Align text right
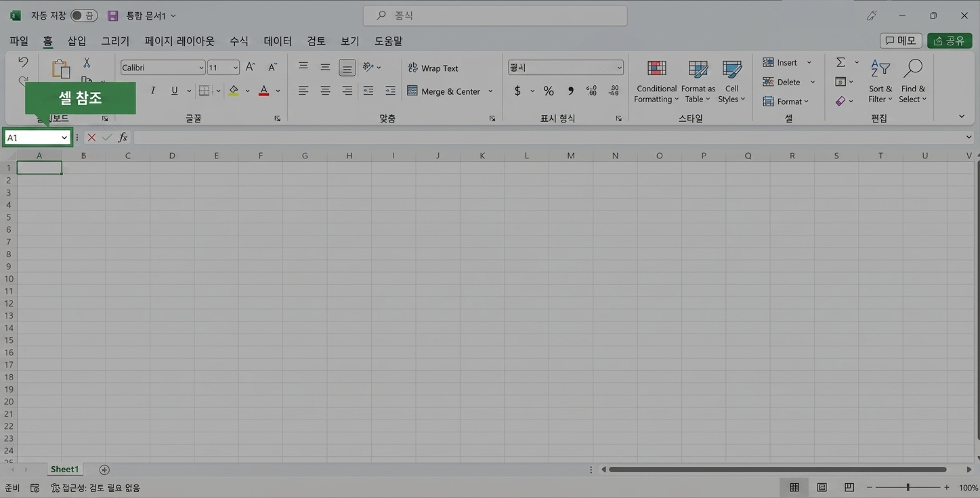The height and width of the screenshot is (498, 980). pyautogui.click(x=347, y=91)
